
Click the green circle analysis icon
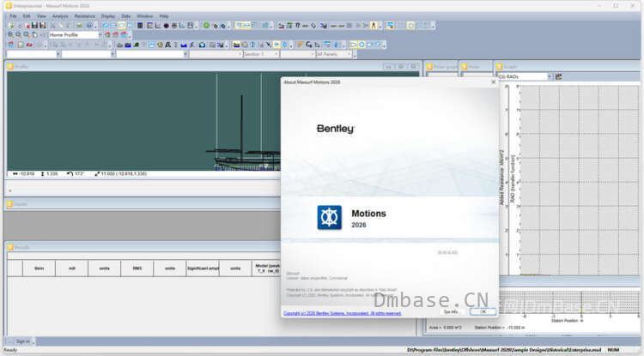tap(206, 26)
